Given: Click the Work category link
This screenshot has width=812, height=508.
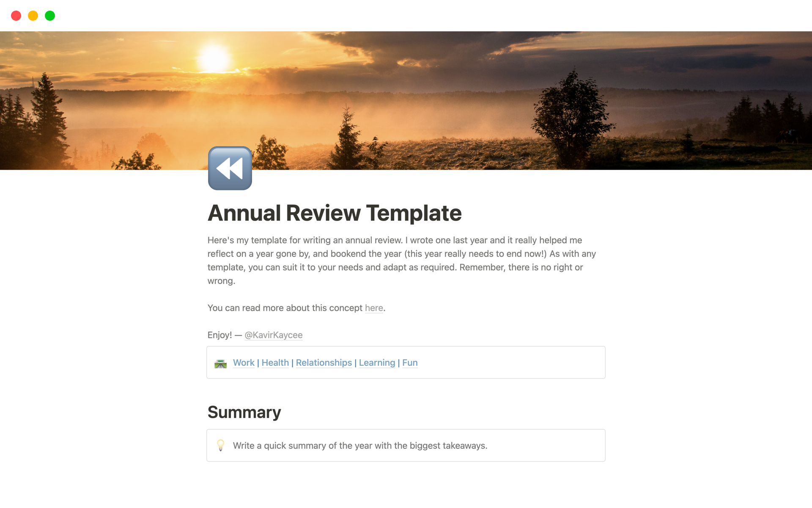Looking at the screenshot, I should (x=244, y=362).
